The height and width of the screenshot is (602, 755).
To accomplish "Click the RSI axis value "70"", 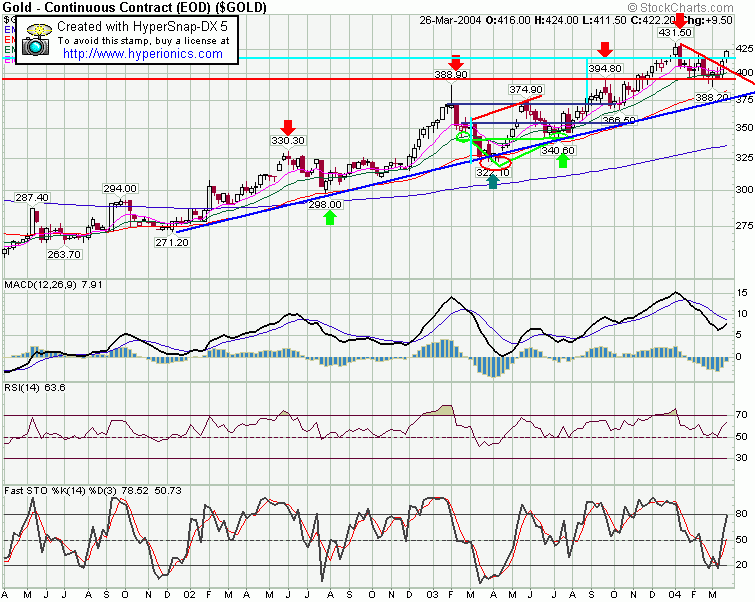I will coord(742,415).
